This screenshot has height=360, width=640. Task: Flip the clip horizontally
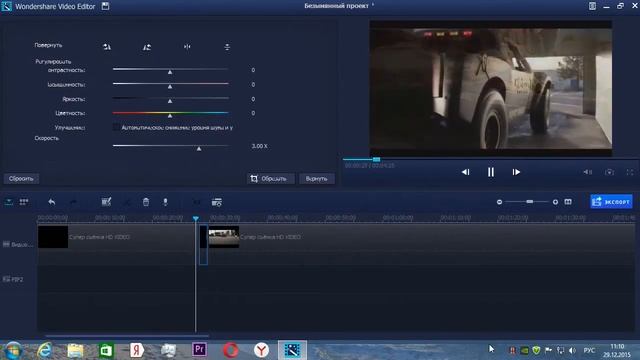(x=187, y=47)
